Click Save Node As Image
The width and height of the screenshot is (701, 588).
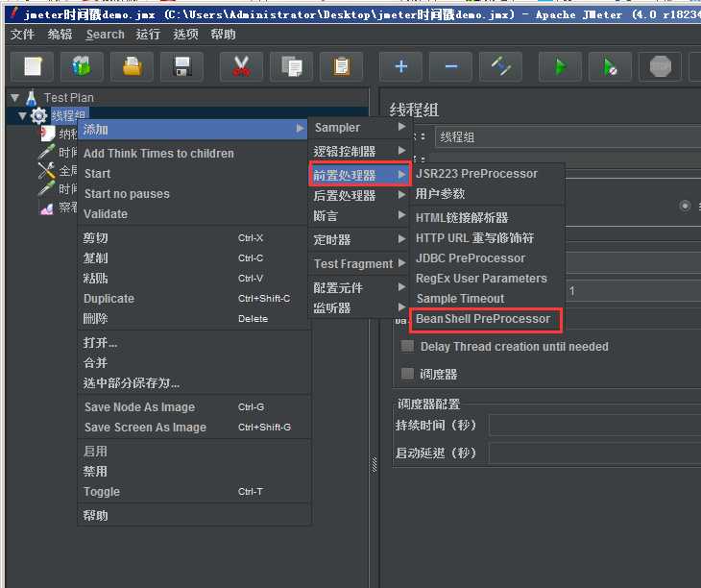tap(193, 407)
